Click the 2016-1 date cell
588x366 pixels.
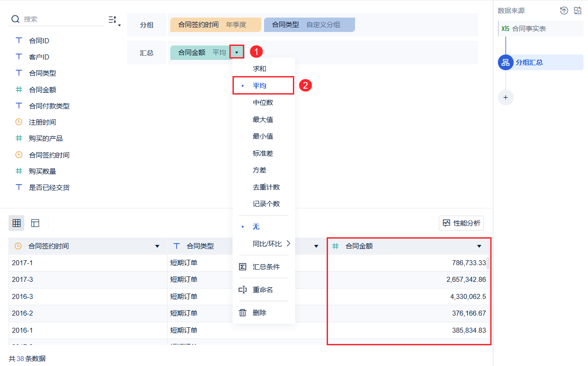click(88, 330)
